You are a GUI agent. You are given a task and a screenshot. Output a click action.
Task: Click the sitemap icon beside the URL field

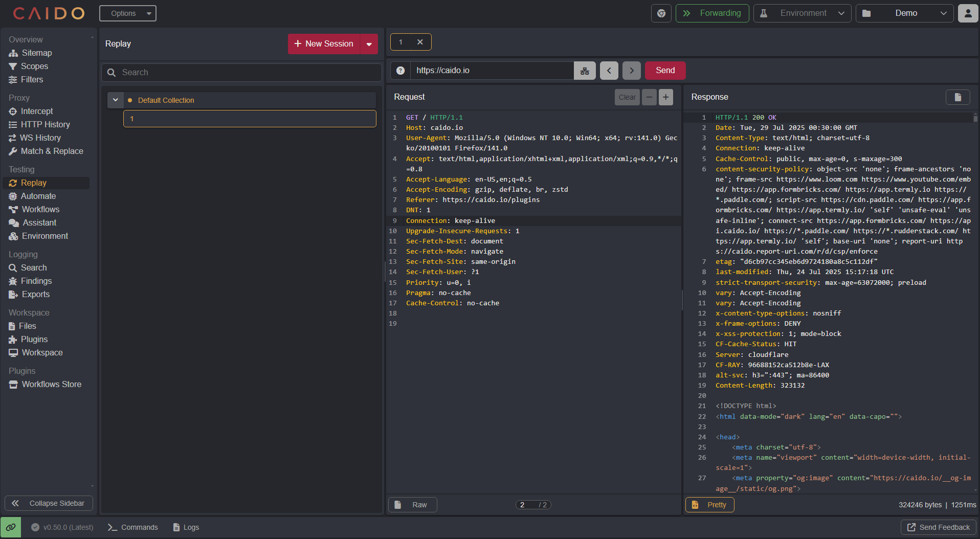(585, 71)
